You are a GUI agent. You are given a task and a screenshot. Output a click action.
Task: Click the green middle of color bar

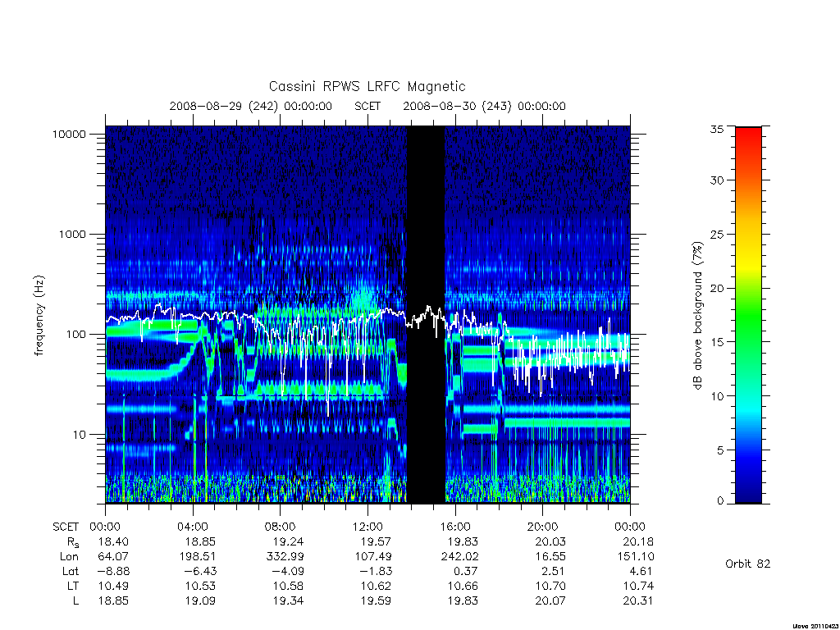pyautogui.click(x=748, y=316)
